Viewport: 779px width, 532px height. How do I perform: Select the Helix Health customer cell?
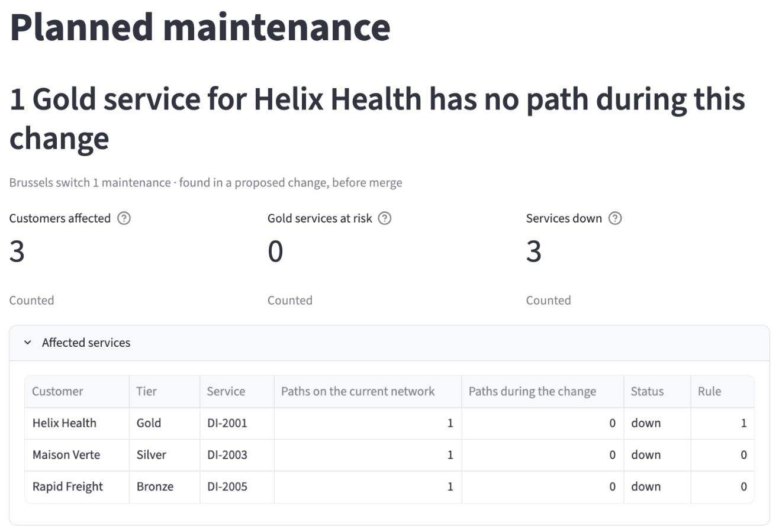77,423
